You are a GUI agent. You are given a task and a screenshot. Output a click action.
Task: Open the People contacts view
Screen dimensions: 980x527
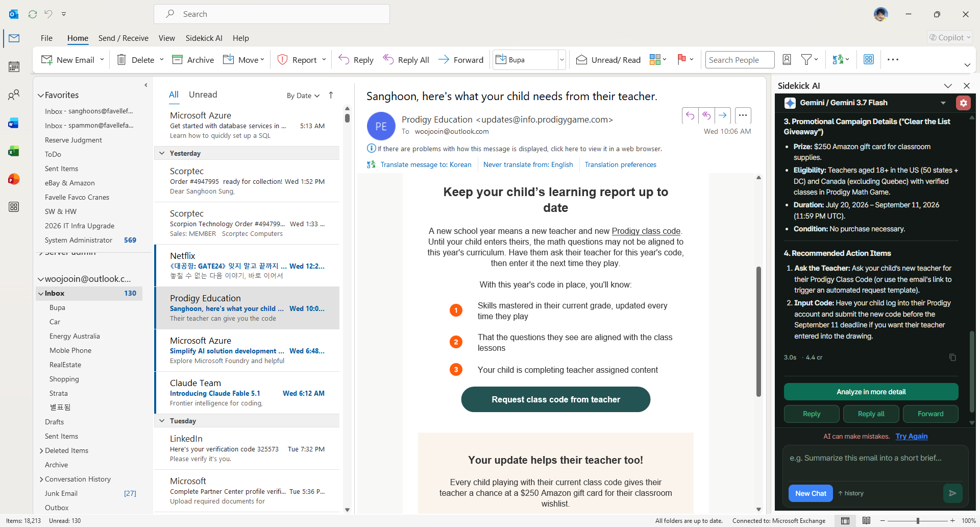coord(14,94)
